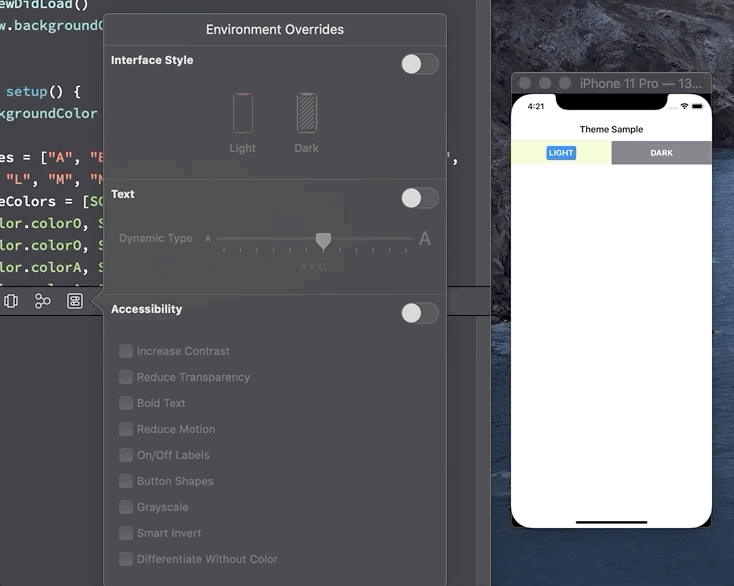Viewport: 734px width, 586px height.
Task: Tap the LIGHT button in the simulator
Action: click(561, 153)
